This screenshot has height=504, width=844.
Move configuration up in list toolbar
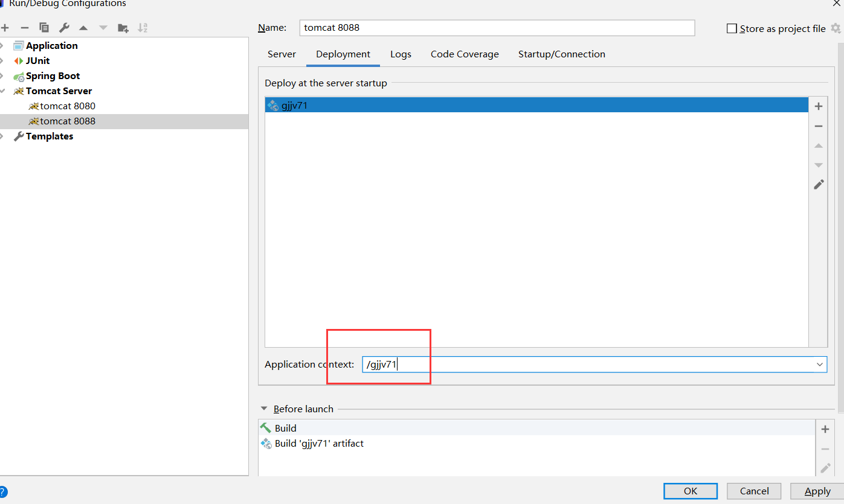(x=83, y=28)
